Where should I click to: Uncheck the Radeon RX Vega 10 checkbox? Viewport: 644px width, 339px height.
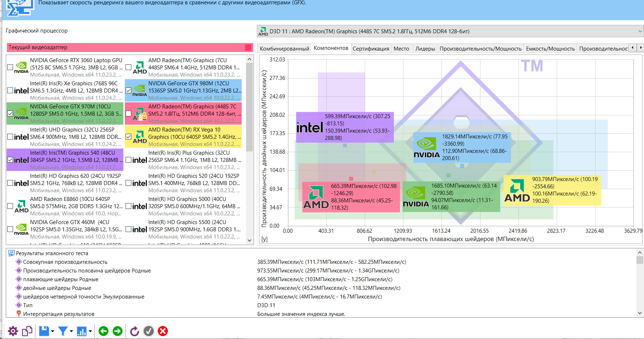(128, 137)
